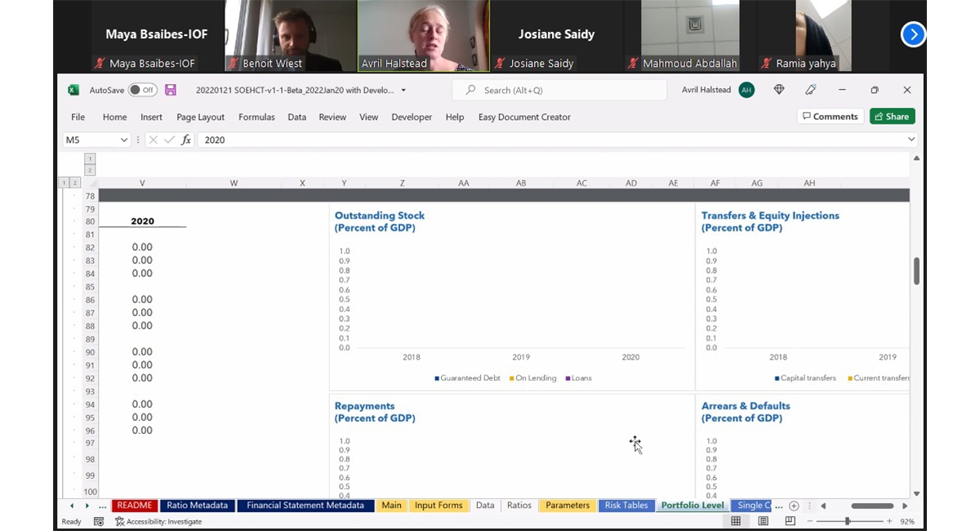Screen dimensions: 980x531
Task: Click the Macro recording status bar icon
Action: pos(99,521)
